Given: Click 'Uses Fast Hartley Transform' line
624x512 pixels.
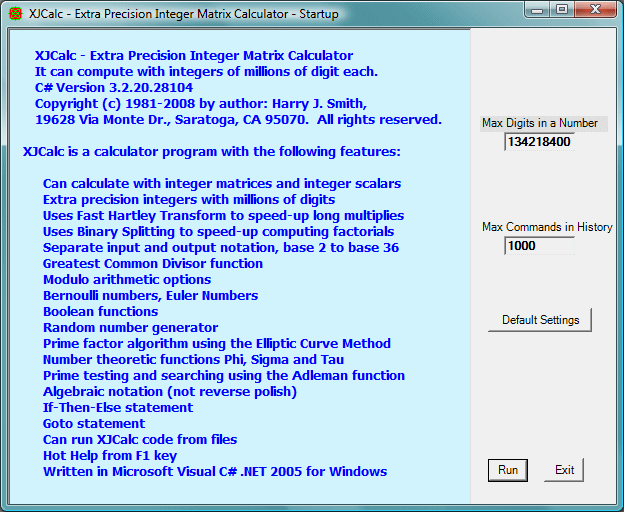Looking at the screenshot, I should 224,216.
